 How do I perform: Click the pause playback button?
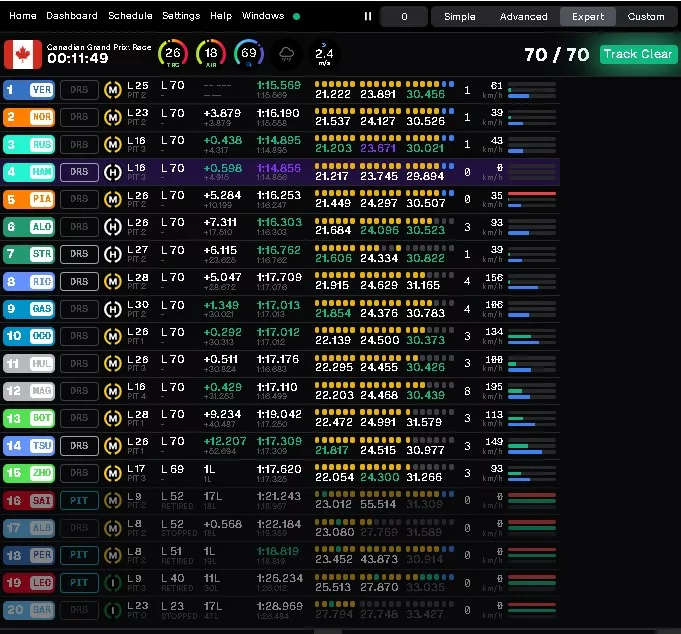point(367,16)
